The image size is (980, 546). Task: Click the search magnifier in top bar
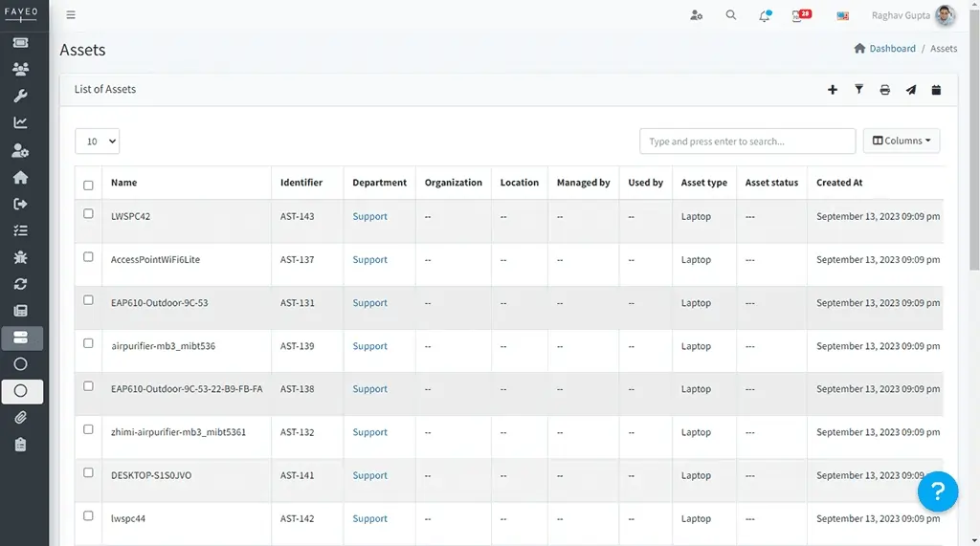click(730, 15)
